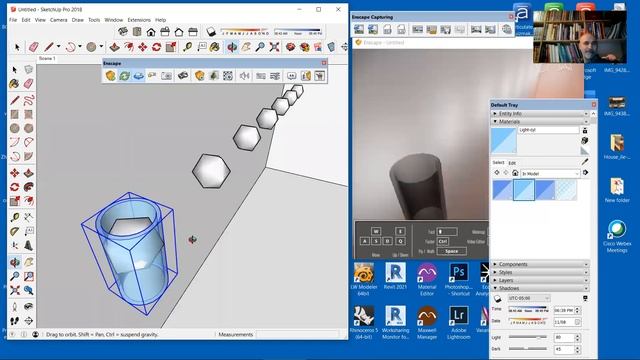The height and width of the screenshot is (360, 640).
Task: Adjust the Light slider in Shadows
Action: click(x=528, y=337)
